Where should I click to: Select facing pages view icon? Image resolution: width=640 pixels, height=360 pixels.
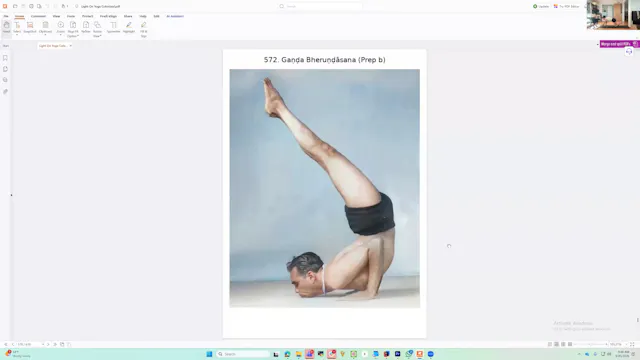click(563, 344)
